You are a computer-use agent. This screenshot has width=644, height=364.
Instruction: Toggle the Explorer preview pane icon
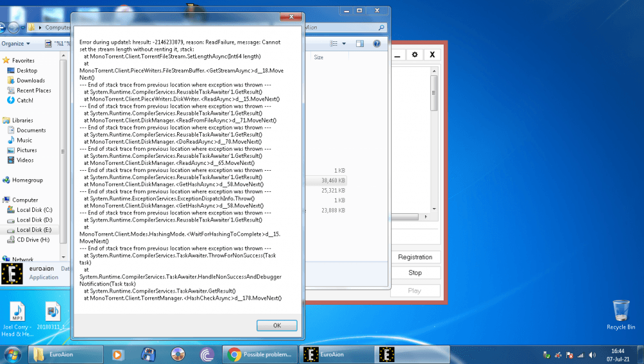[360, 44]
